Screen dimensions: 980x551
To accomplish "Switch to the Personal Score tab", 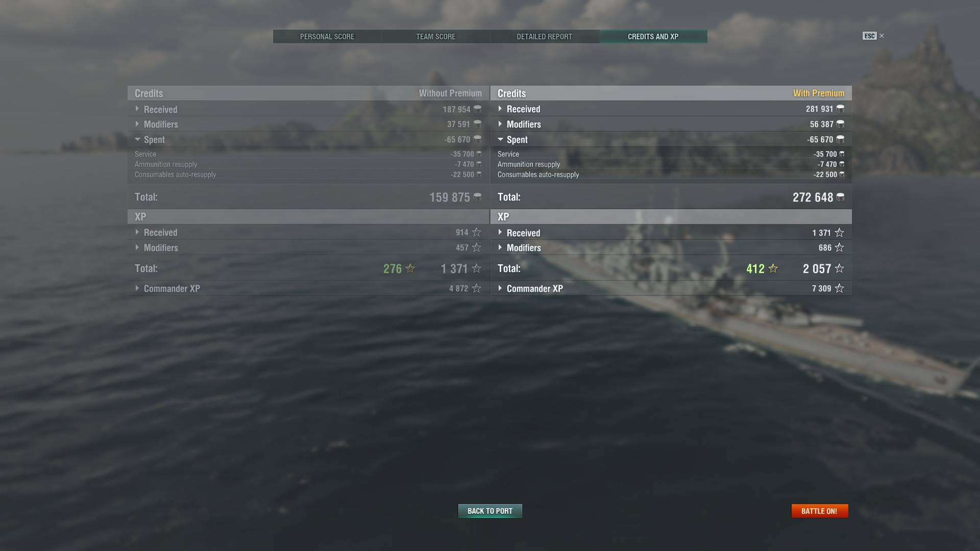I will click(x=327, y=37).
